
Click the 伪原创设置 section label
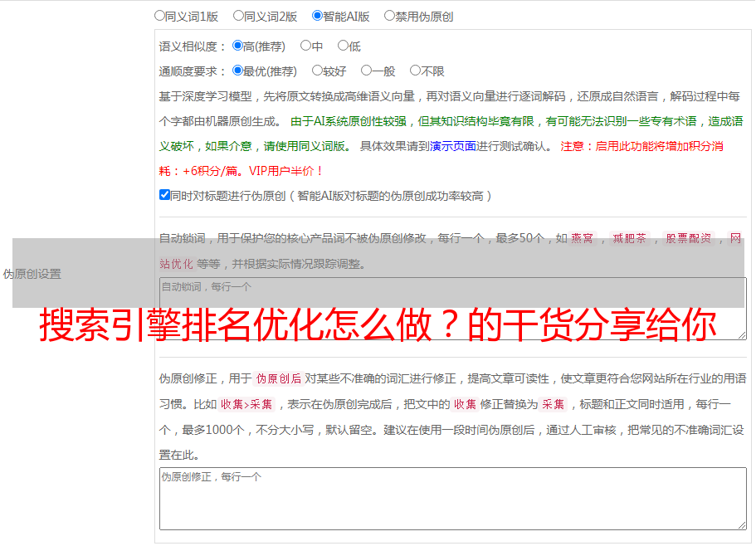click(x=32, y=274)
